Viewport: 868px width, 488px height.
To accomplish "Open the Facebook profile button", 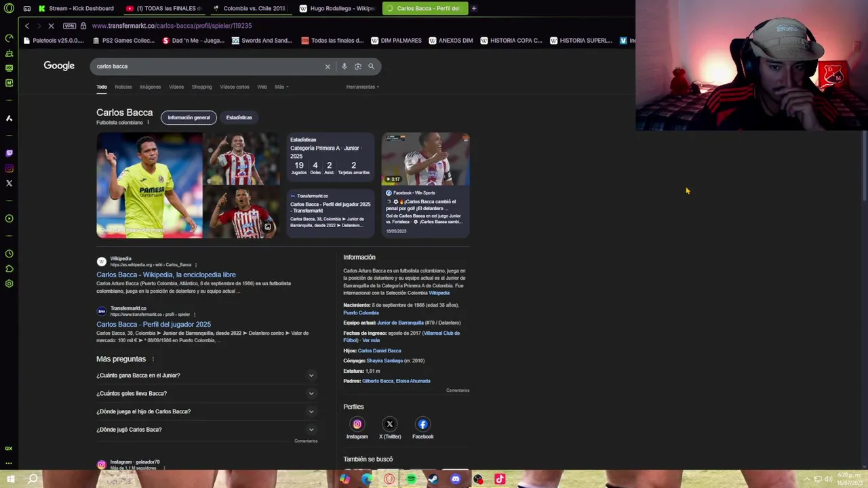I will [422, 428].
